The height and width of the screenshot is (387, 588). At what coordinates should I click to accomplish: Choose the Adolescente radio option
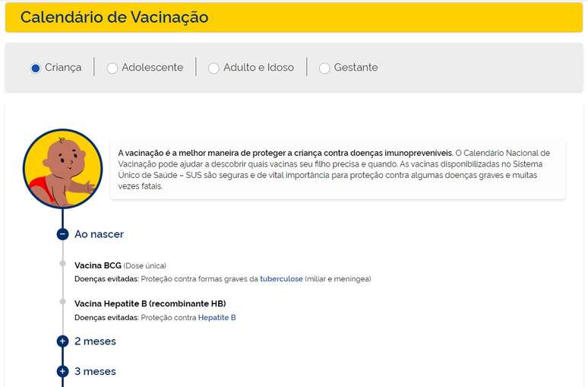(x=112, y=68)
